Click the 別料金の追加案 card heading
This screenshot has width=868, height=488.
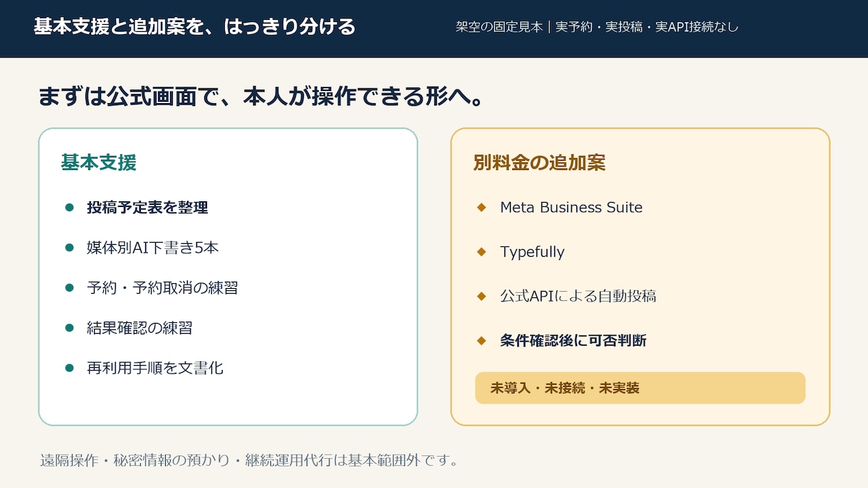[539, 163]
